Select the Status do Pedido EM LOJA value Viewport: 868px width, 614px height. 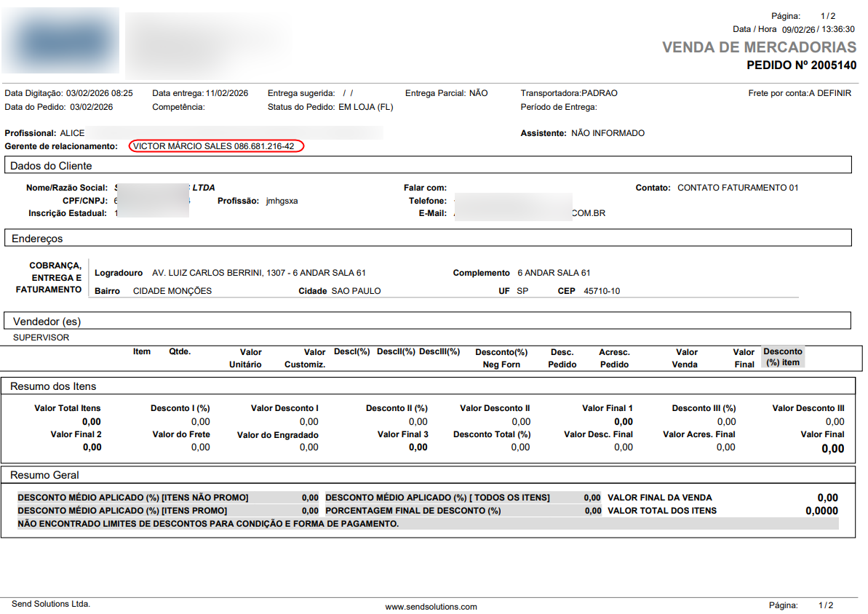[x=365, y=107]
